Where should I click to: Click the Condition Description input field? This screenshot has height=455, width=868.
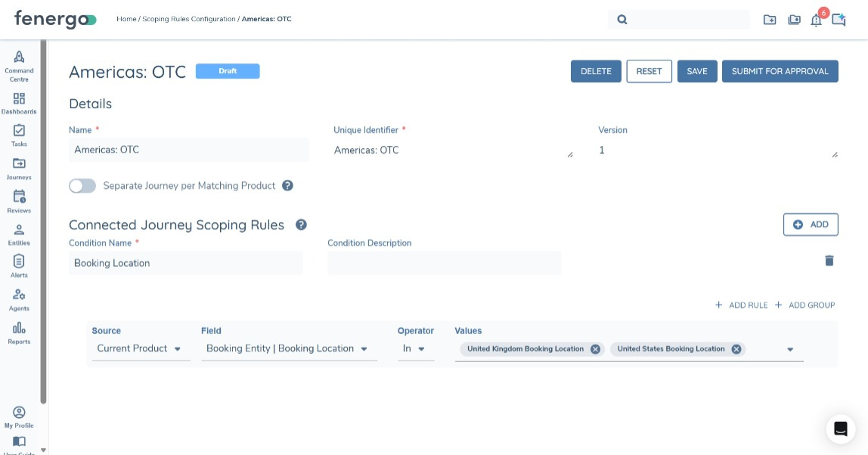pos(444,263)
